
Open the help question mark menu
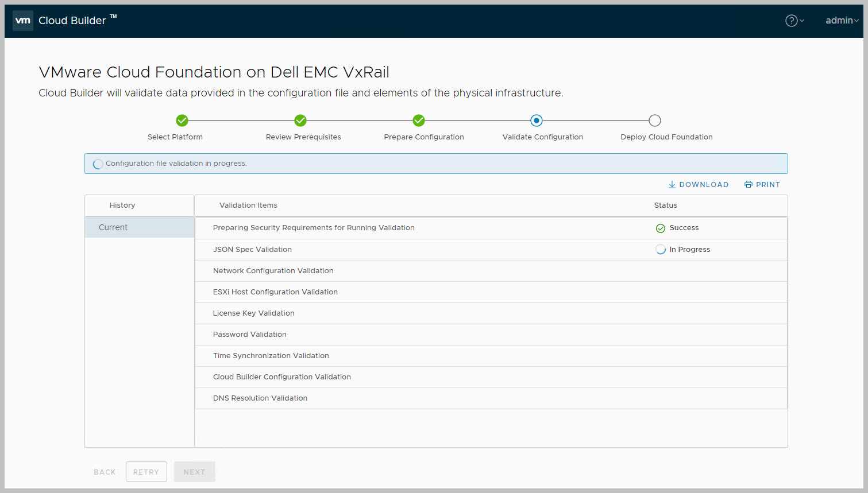(792, 21)
